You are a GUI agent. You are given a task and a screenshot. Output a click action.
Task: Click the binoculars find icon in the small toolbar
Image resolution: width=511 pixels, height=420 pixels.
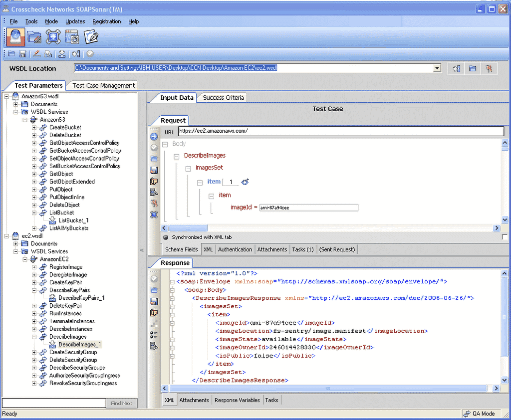48,54
